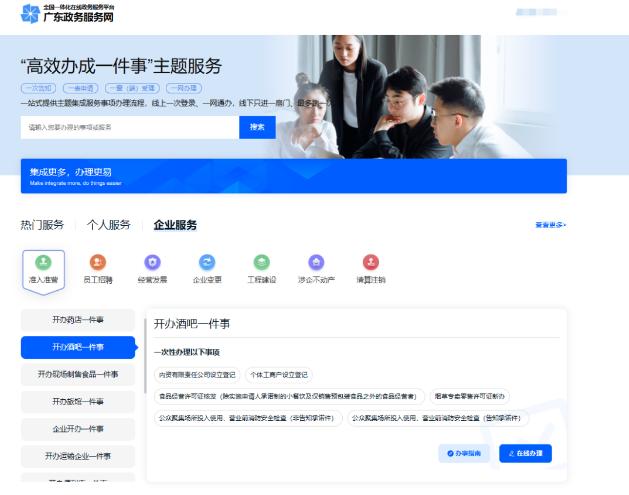Click the 搜索 button
The image size is (629, 495).
(257, 127)
